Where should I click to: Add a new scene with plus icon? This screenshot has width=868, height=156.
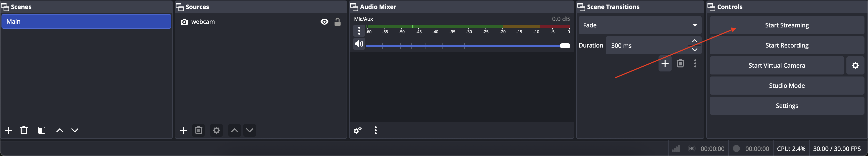9,130
